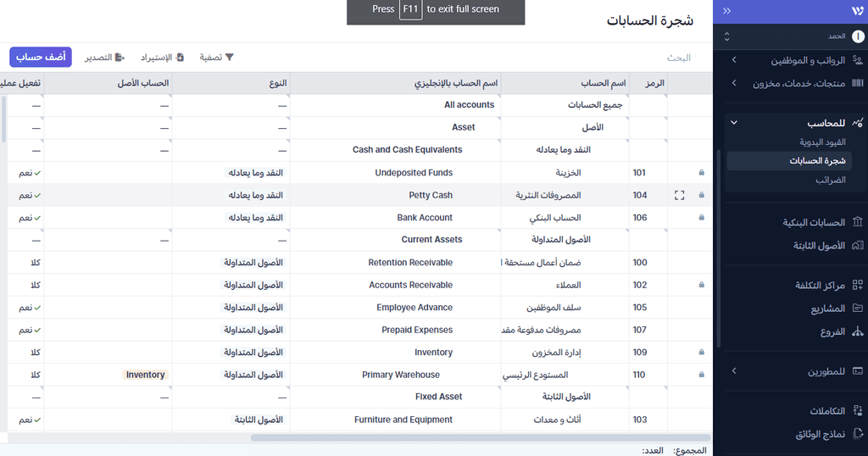
Task: Click the cost centers grid icon
Action: click(858, 285)
